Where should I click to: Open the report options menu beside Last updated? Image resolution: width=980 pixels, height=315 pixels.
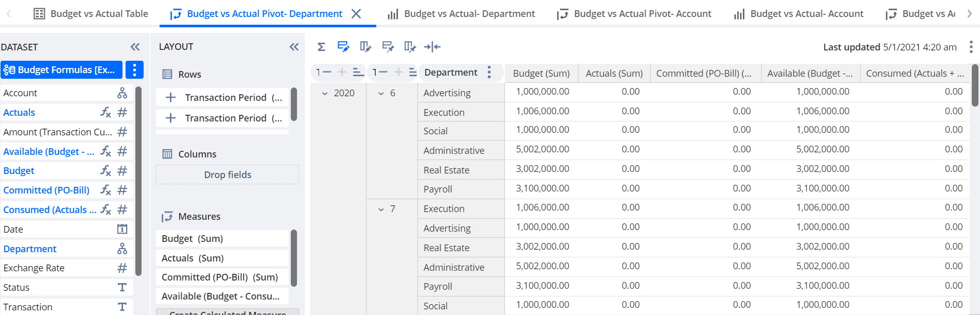pos(971,47)
